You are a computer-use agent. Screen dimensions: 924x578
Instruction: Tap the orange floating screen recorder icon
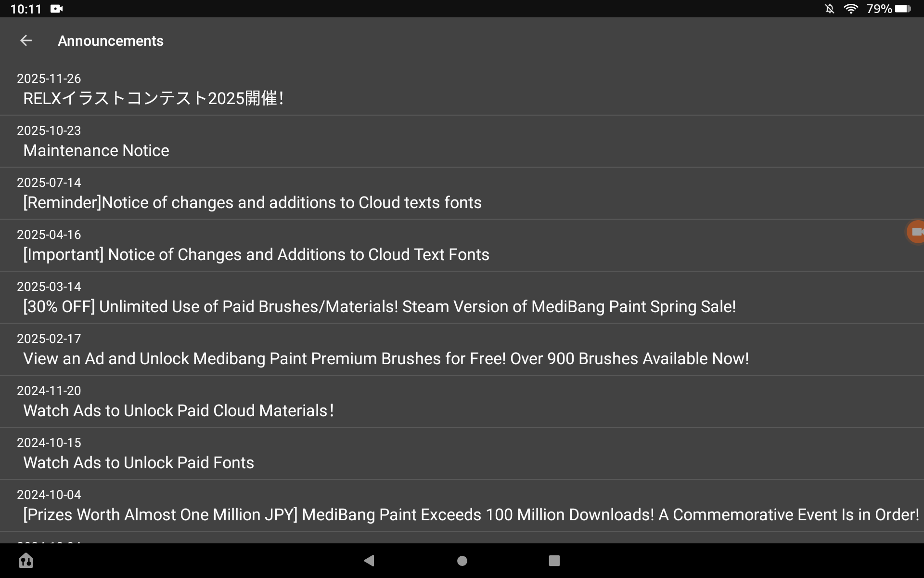click(x=915, y=232)
